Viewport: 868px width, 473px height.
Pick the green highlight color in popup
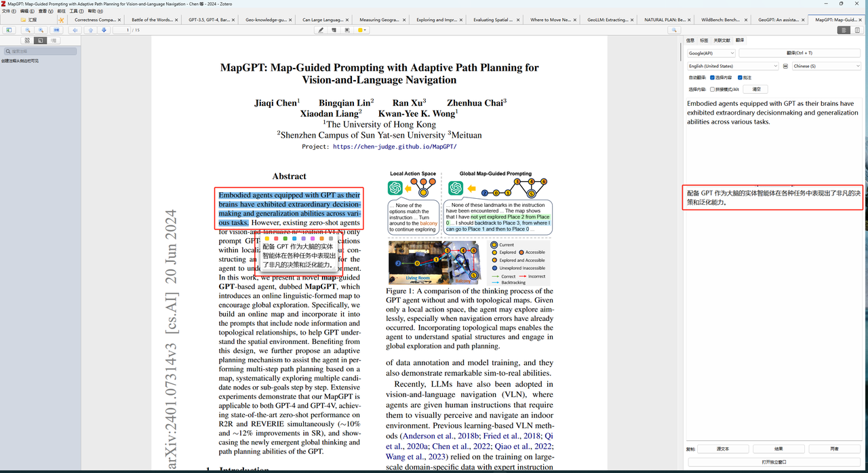pyautogui.click(x=285, y=238)
